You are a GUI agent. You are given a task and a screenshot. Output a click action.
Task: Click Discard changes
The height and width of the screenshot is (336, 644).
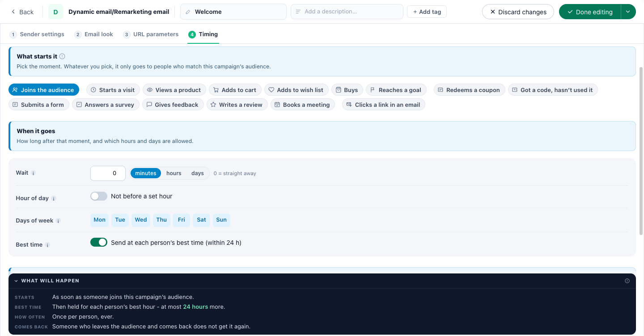pos(518,12)
